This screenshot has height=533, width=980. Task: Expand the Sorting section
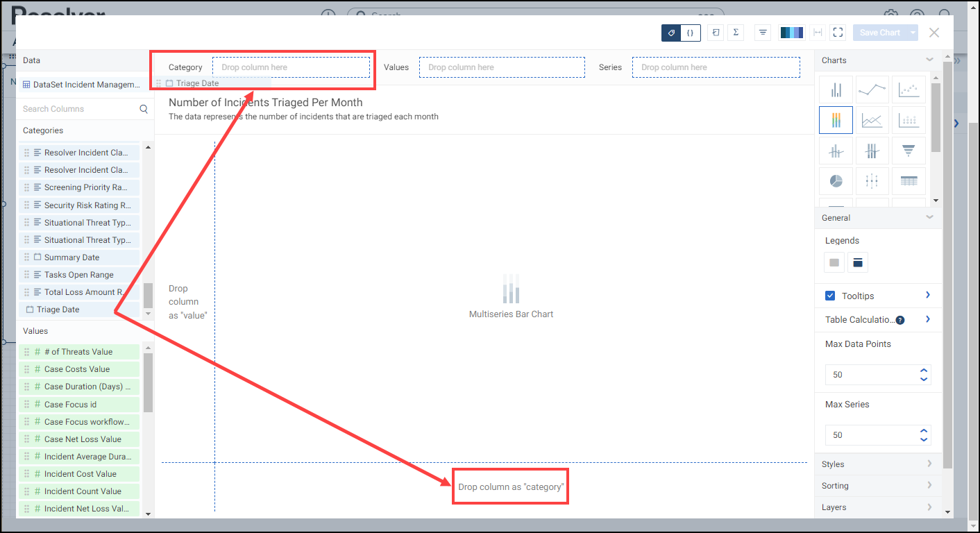click(x=929, y=485)
